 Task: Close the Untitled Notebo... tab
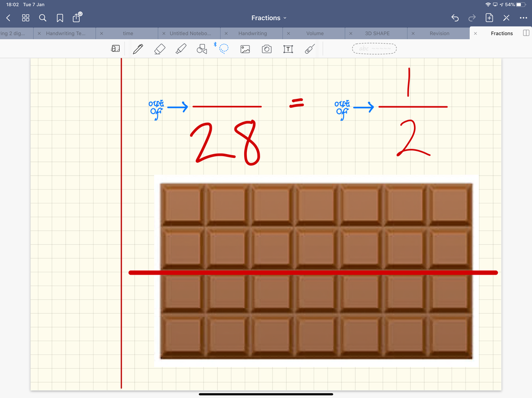click(x=164, y=33)
